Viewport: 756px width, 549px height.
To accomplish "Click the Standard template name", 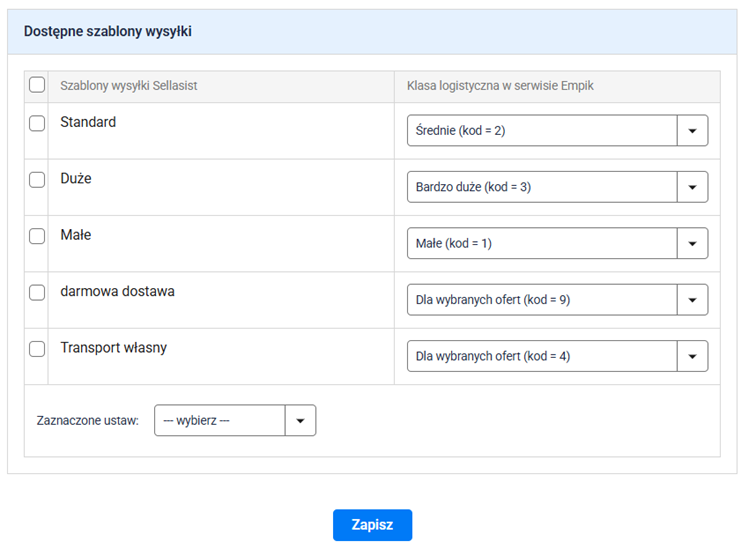I will tap(88, 123).
